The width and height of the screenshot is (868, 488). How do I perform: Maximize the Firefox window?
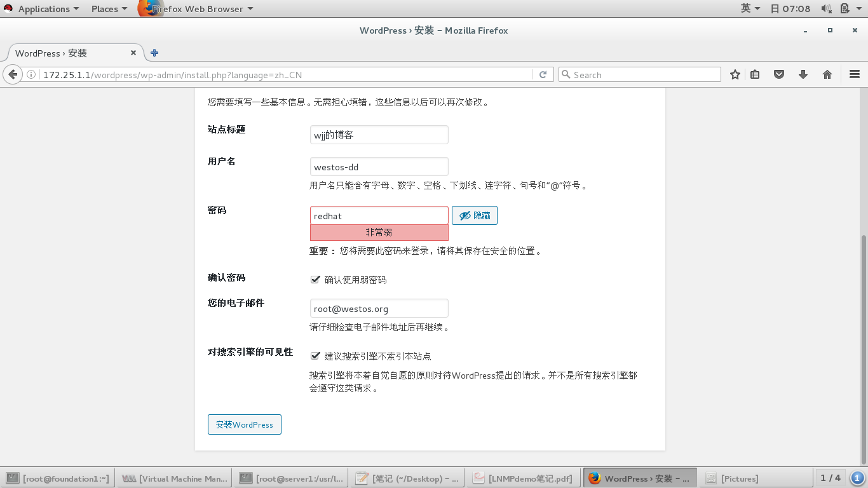(830, 30)
